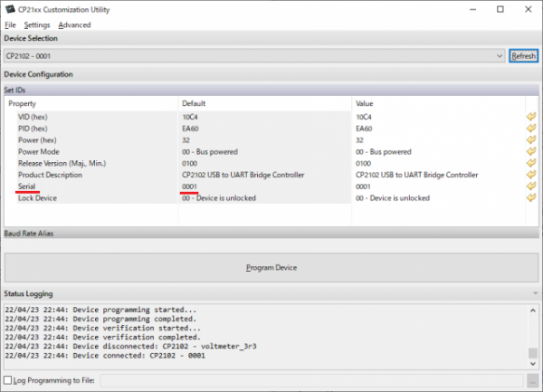Click the Status Logging vertical scrollbar
This screenshot has height=392, width=543.
point(534,335)
